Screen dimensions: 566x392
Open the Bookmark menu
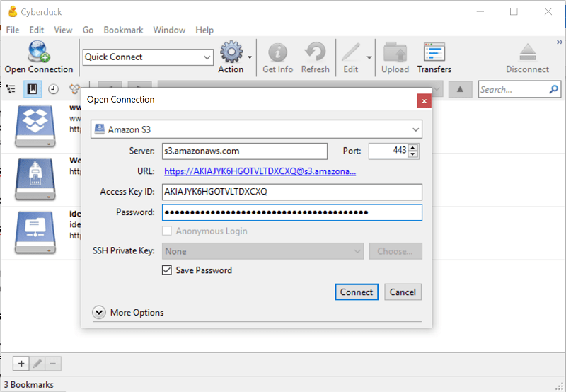coord(123,30)
